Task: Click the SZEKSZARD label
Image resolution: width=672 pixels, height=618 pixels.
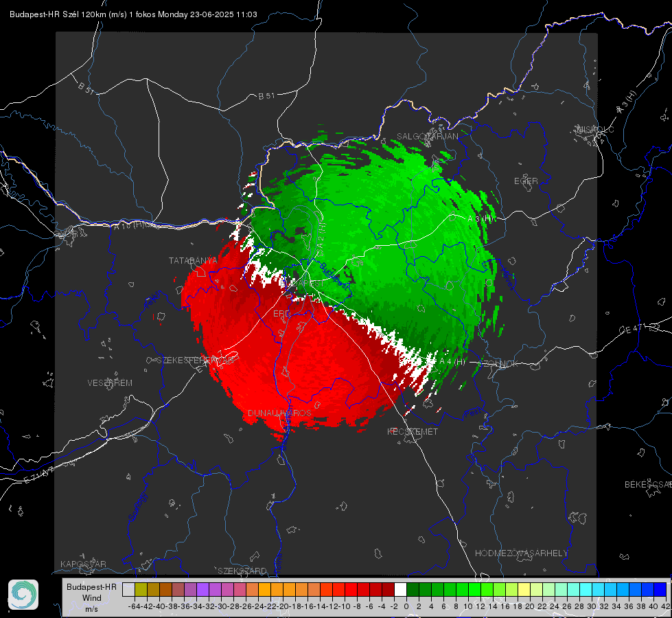Action: click(x=242, y=571)
